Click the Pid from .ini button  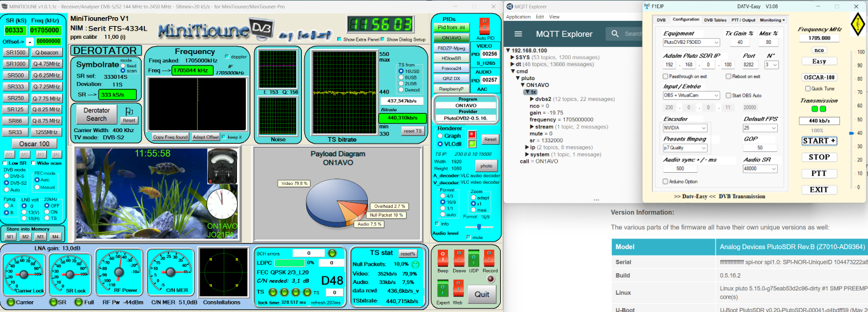pos(452,27)
